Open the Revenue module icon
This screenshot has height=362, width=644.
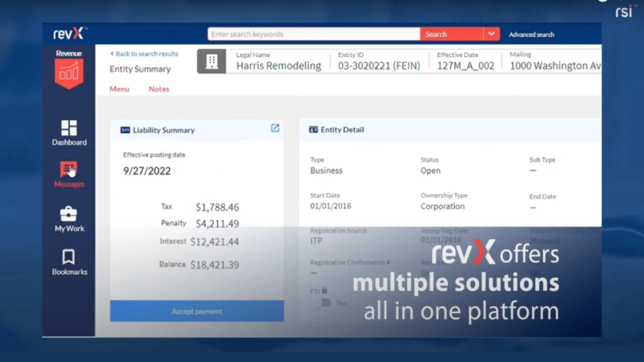69,74
